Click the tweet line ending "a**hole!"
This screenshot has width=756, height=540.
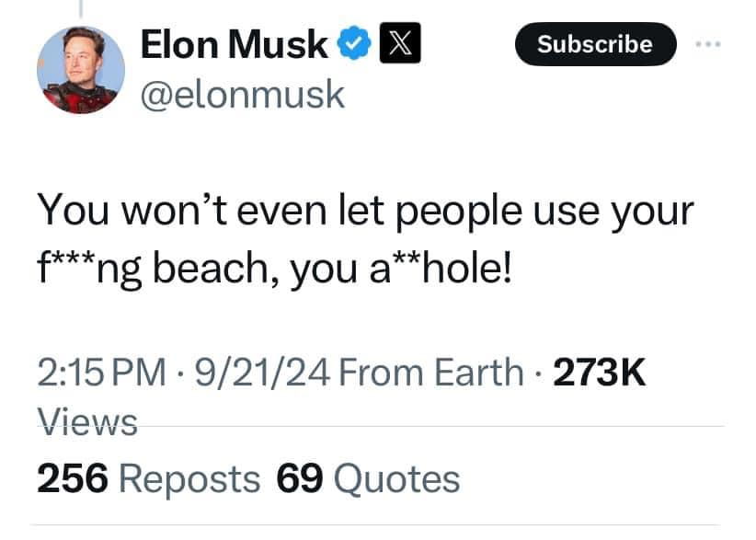point(272,271)
